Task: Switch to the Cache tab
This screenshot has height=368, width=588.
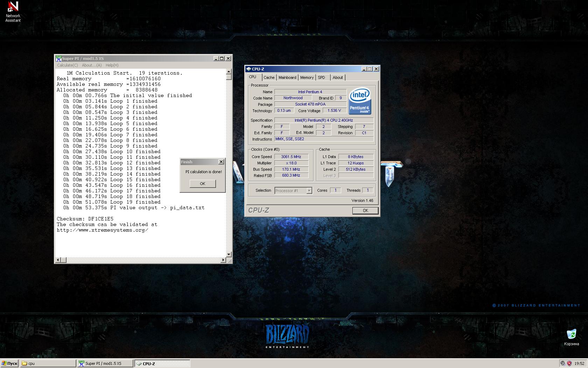Action: click(269, 77)
